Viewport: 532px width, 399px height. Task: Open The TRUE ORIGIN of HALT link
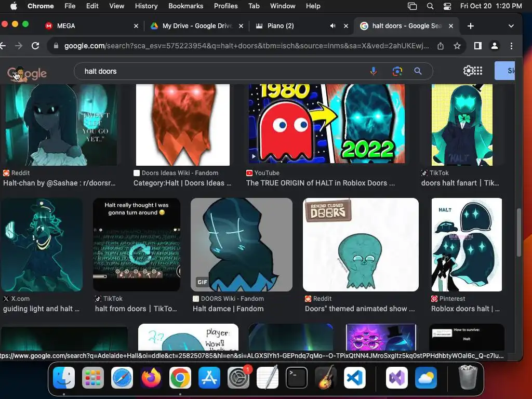click(x=320, y=183)
